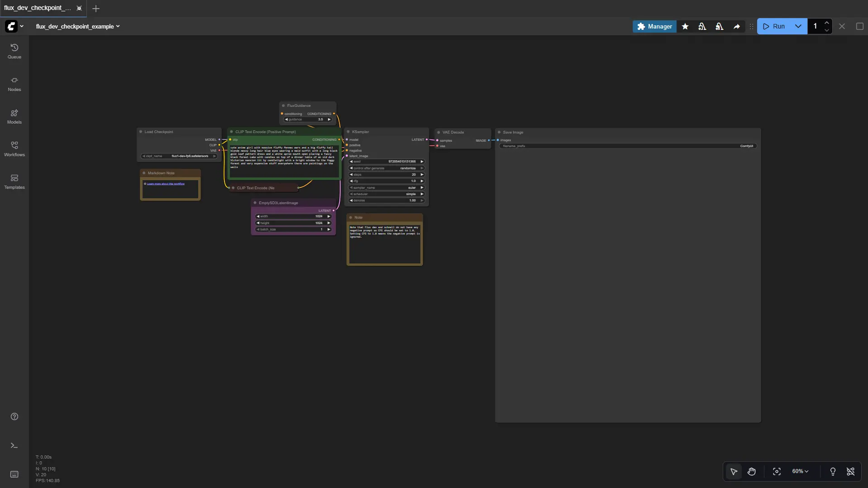
Task: Collapse the FluxGuidance node via title dot
Action: (283, 105)
